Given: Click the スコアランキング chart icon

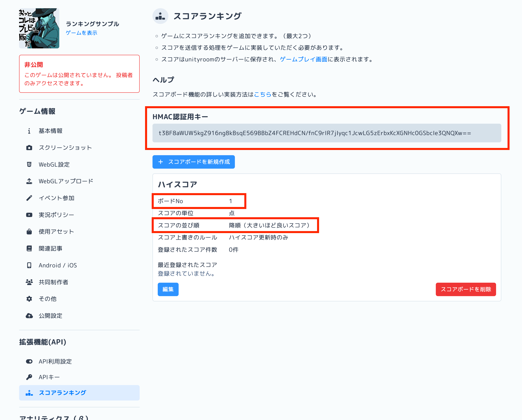Looking at the screenshot, I should (x=29, y=393).
